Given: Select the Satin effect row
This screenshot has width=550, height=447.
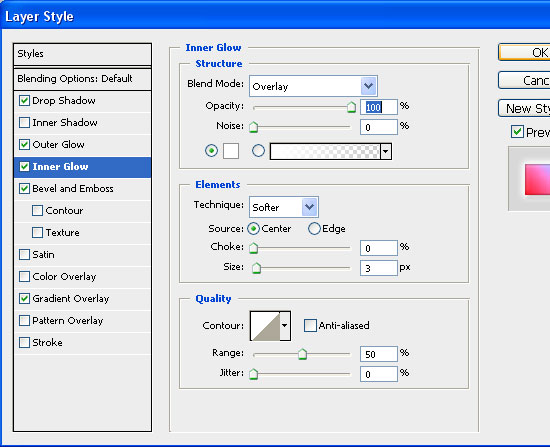Looking at the screenshot, I should (x=82, y=255).
